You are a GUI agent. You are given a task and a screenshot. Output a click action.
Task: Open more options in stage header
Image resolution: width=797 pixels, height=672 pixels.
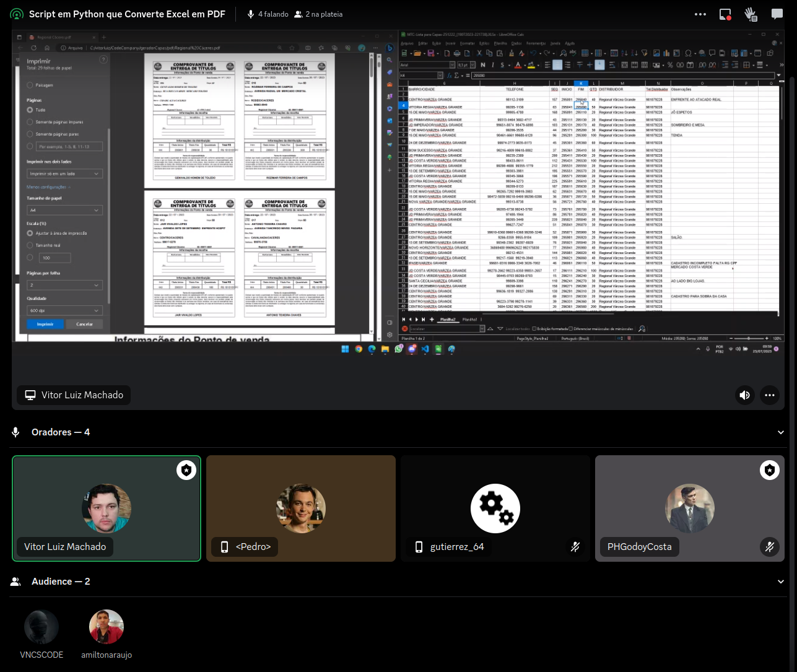[x=700, y=14]
